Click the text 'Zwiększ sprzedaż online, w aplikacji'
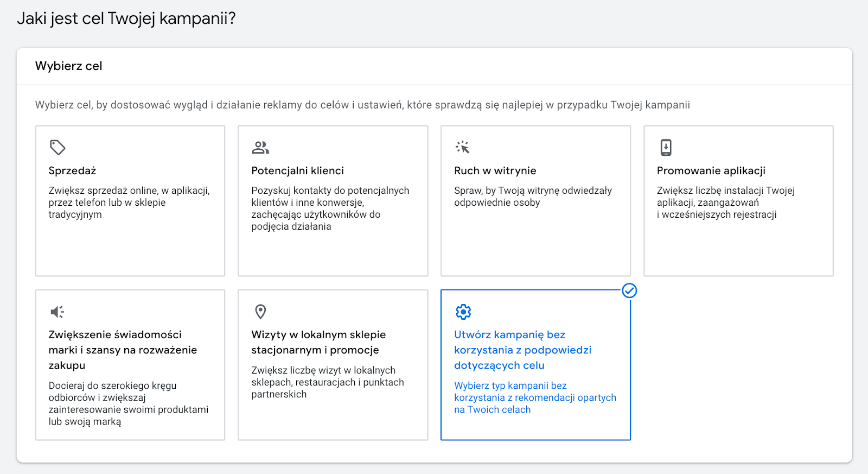Screen dimensions: 868x474 [x=129, y=203]
